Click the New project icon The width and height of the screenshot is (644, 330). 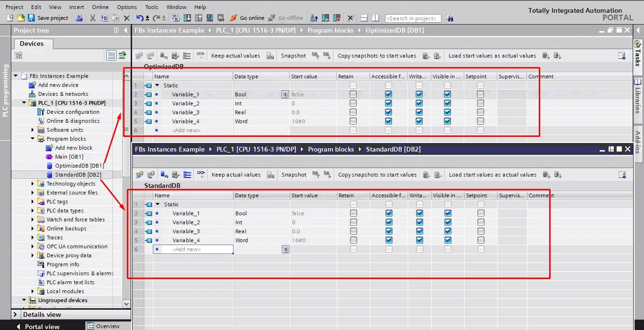coord(10,18)
